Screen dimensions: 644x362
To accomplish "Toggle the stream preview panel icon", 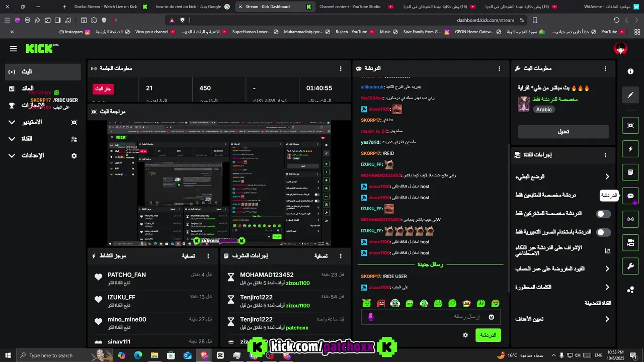I will pos(630,125).
